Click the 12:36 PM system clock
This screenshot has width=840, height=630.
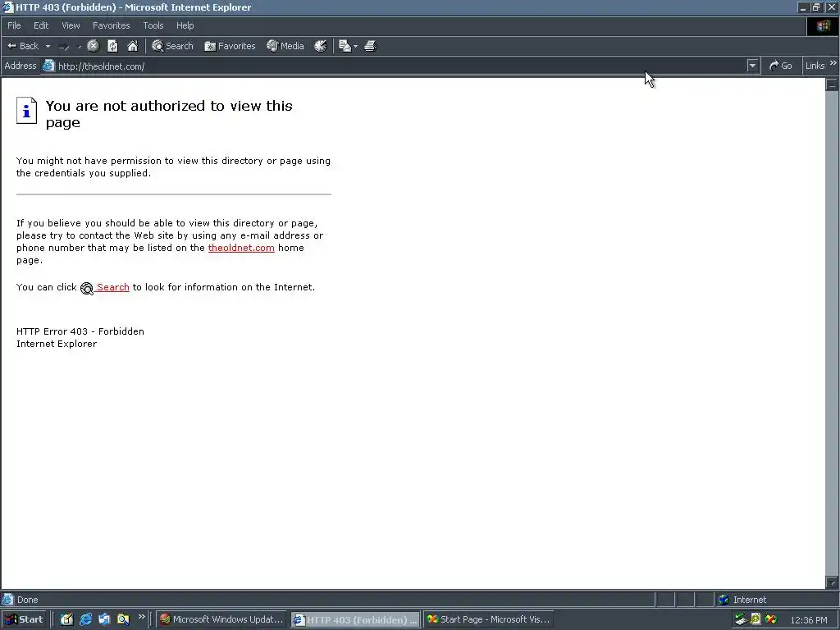808,620
